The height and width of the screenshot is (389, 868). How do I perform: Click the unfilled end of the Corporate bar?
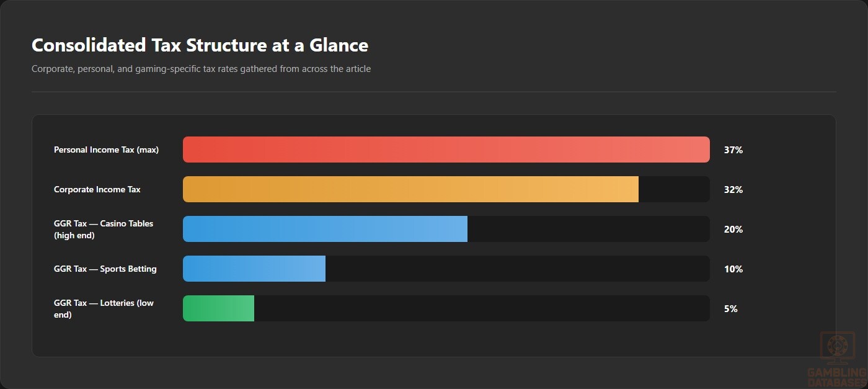(674, 189)
